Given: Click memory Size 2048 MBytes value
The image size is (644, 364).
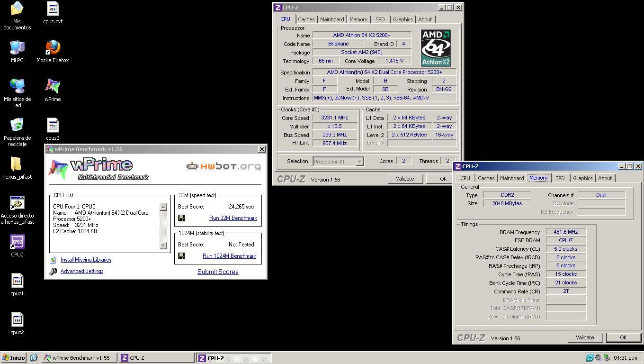Looking at the screenshot, I should pyautogui.click(x=507, y=203).
